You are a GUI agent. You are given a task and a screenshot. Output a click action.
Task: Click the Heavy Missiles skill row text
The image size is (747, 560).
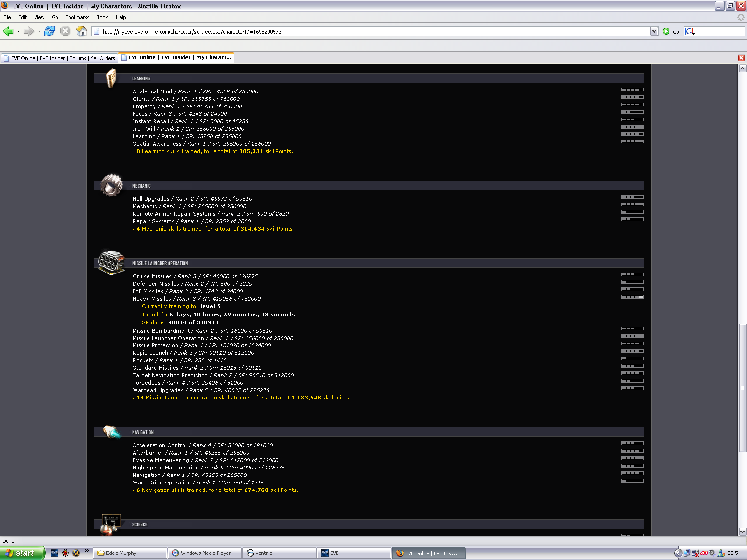[x=197, y=299]
